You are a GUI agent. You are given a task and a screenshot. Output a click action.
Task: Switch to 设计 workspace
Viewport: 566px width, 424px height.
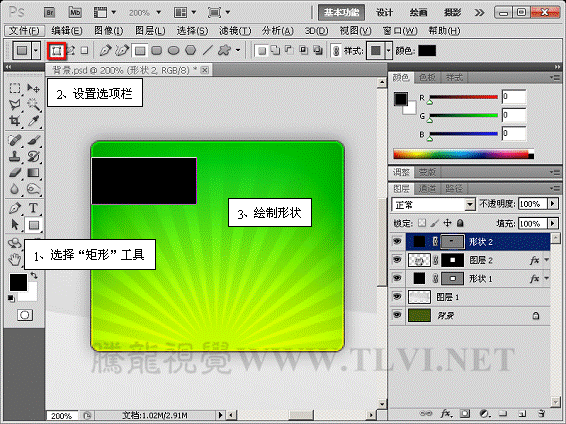[384, 13]
